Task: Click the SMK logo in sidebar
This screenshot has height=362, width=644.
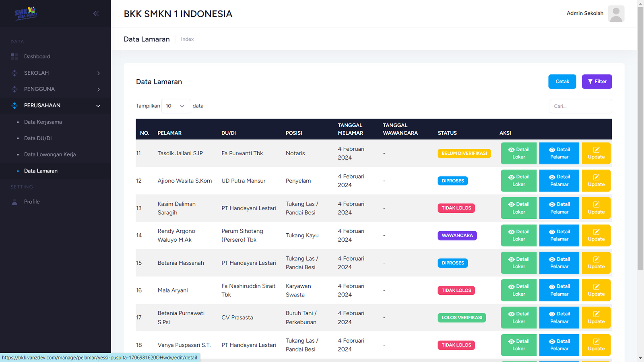Action: [26, 13]
